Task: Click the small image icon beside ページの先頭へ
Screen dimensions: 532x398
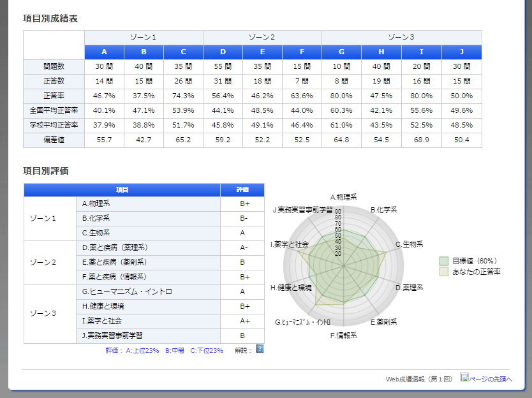Action: click(464, 378)
